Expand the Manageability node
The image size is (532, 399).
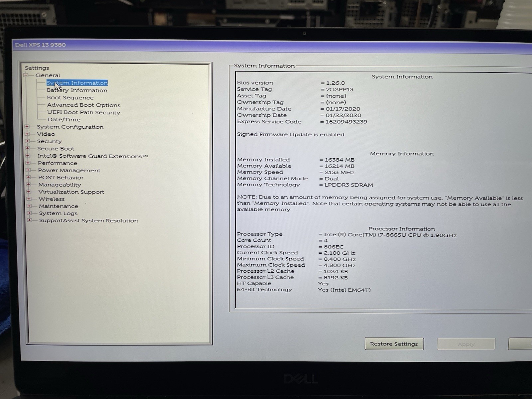pos(28,185)
